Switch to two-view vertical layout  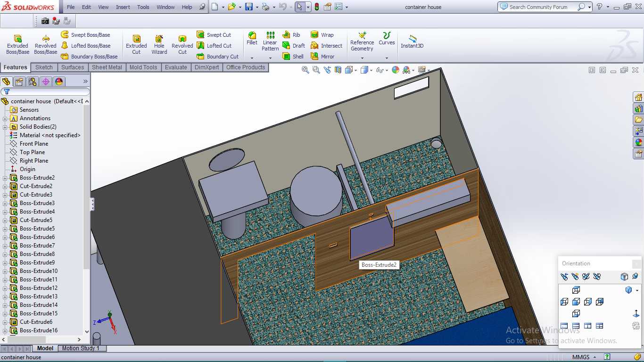(587, 326)
